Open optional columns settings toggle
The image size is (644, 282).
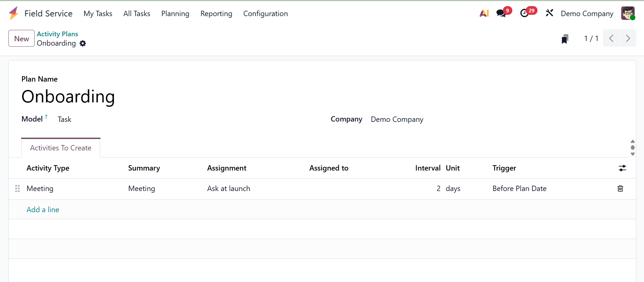(622, 168)
